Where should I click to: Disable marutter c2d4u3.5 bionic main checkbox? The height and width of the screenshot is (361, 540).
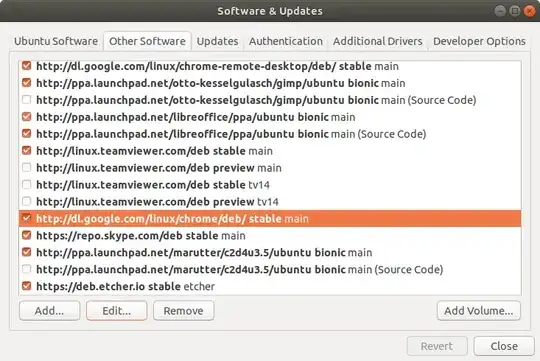click(27, 252)
